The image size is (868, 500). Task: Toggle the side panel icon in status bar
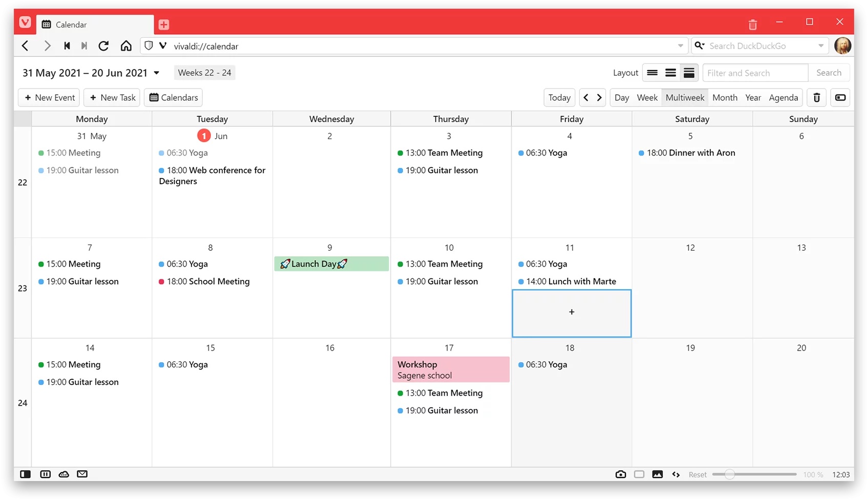(25, 474)
